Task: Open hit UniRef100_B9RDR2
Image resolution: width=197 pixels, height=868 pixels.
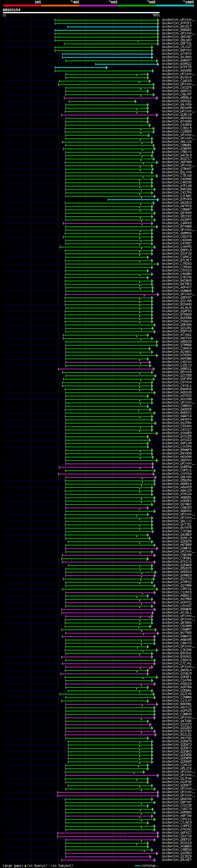Action: 177,30
